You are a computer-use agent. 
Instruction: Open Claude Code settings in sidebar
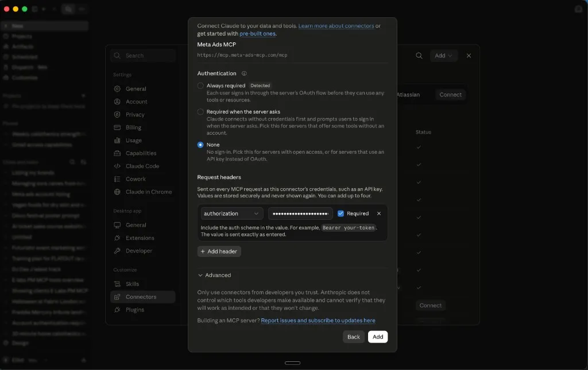coord(142,166)
